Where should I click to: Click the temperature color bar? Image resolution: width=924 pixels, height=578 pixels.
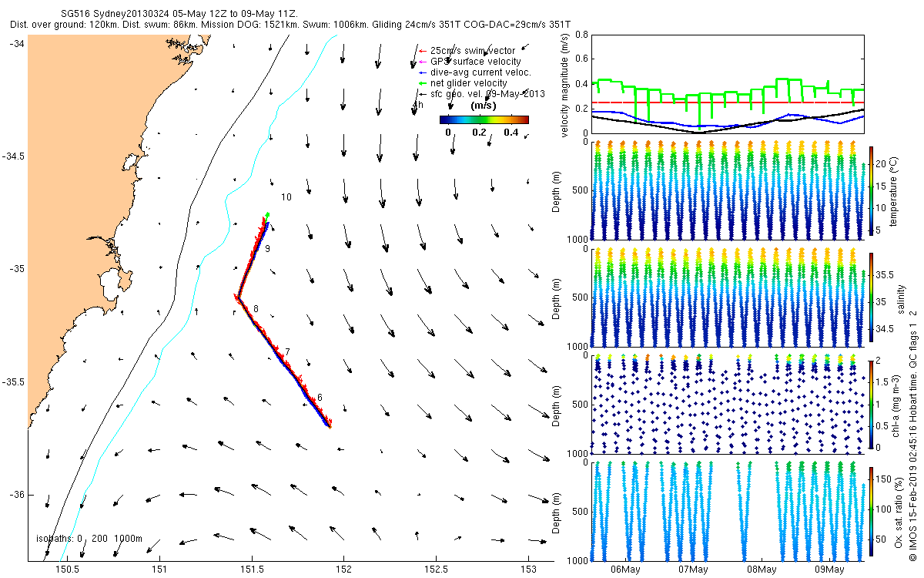pos(871,190)
